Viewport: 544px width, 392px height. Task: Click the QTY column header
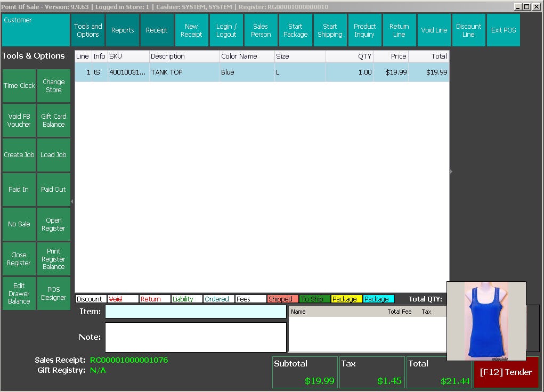pyautogui.click(x=350, y=56)
